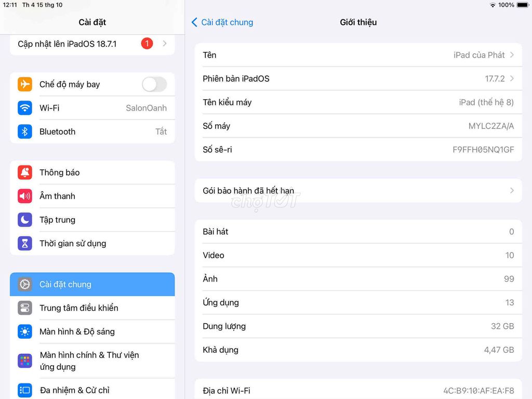The image size is (532, 399).
Task: Open Thời gian sử dụng settings
Action: [x=92, y=244]
